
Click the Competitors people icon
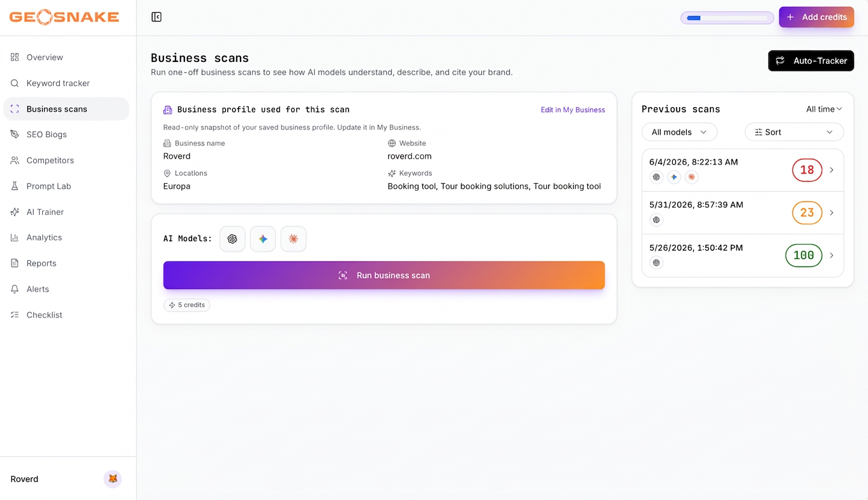click(15, 160)
